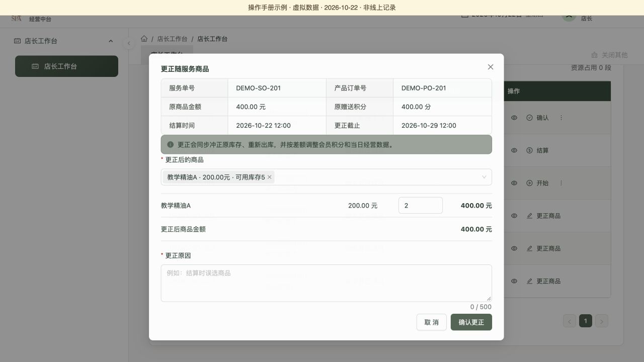Click the service number DEMO-SO-201

259,88
